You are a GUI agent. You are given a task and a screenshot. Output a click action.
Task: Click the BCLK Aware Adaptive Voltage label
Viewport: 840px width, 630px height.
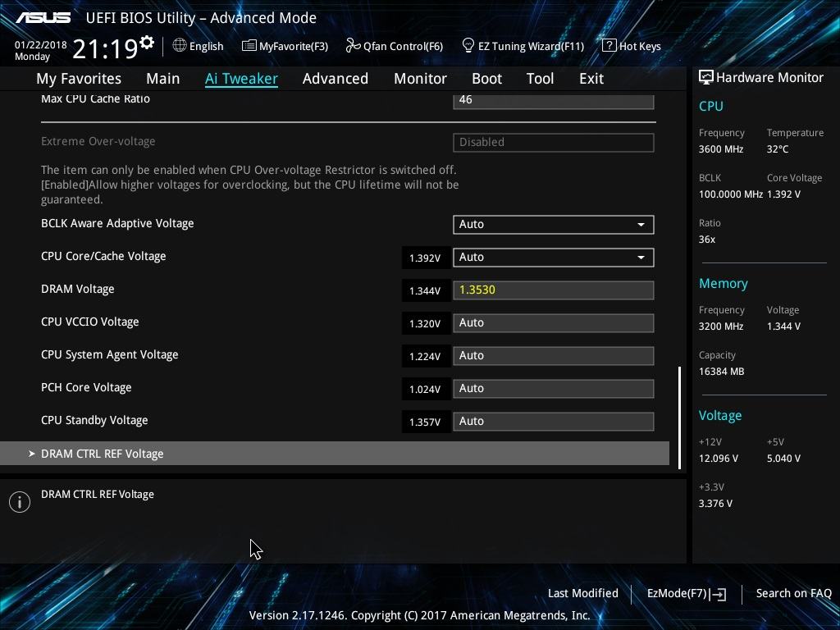click(117, 223)
